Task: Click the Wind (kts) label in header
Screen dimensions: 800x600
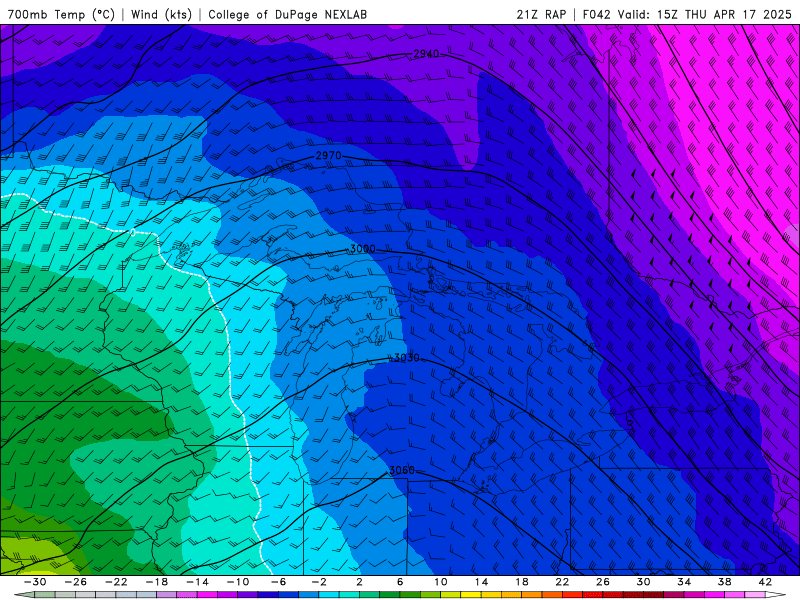Action: pyautogui.click(x=161, y=14)
